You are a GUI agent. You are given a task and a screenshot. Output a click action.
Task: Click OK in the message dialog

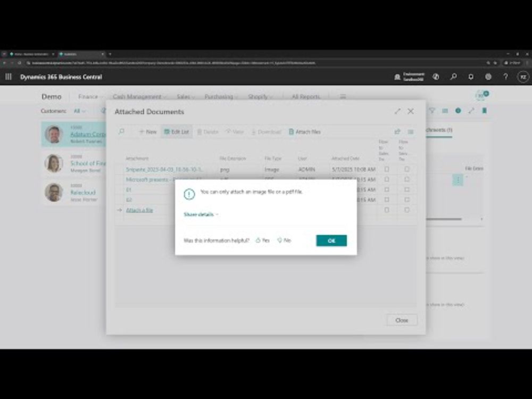[331, 240]
